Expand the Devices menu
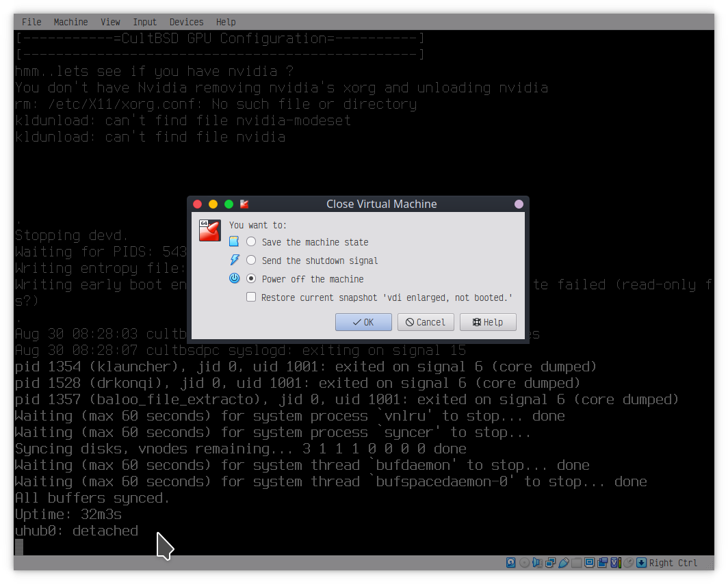Viewport: 728px width, 584px height. coord(186,22)
